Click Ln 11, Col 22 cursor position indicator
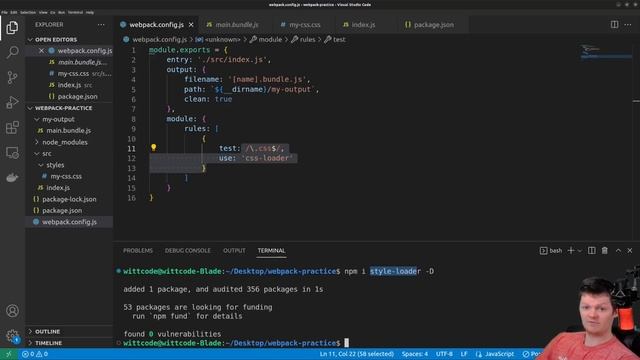 pyautogui.click(x=357, y=354)
